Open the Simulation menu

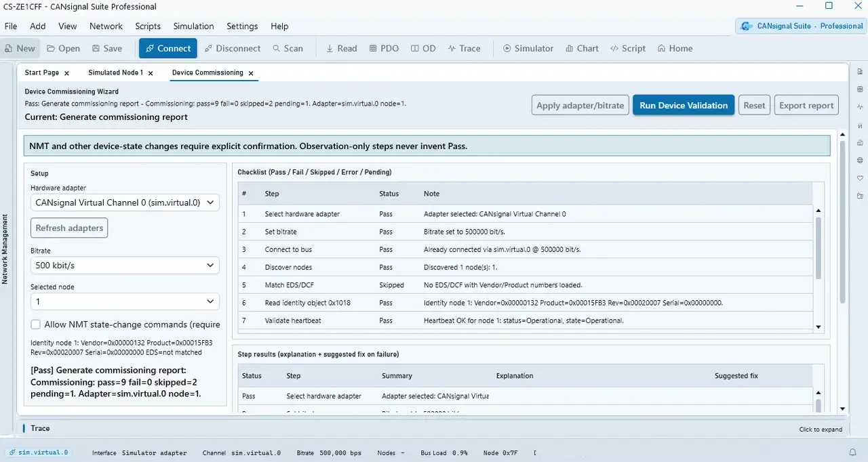click(193, 26)
